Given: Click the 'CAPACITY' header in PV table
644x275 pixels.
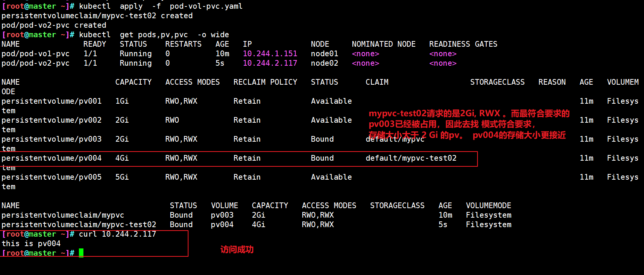Looking at the screenshot, I should [x=134, y=82].
